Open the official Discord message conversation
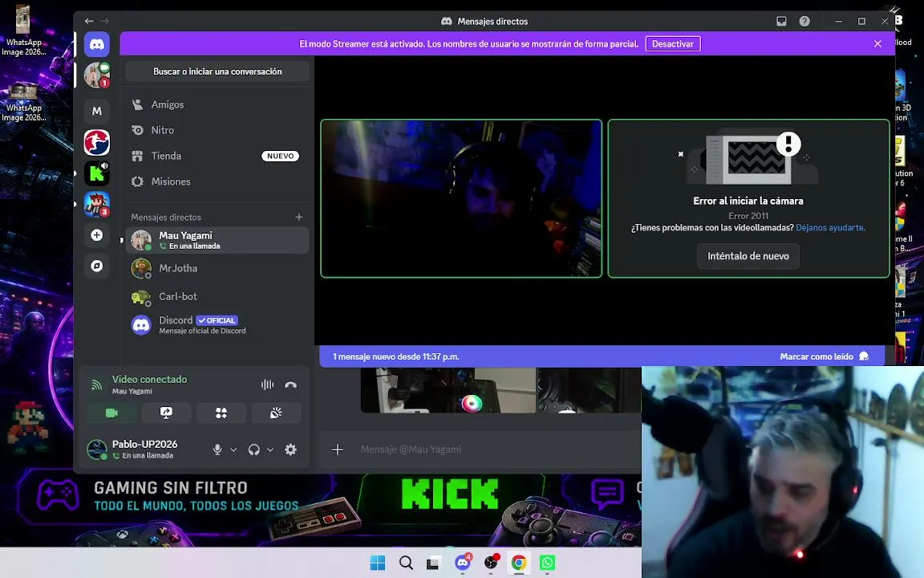Viewport: 924px width, 578px height. pyautogui.click(x=217, y=325)
